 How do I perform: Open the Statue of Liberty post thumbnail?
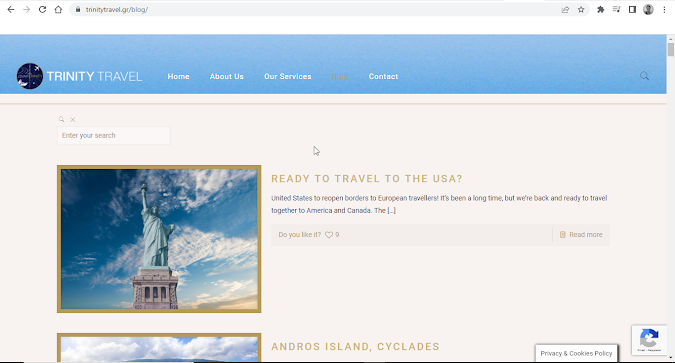[x=159, y=239]
